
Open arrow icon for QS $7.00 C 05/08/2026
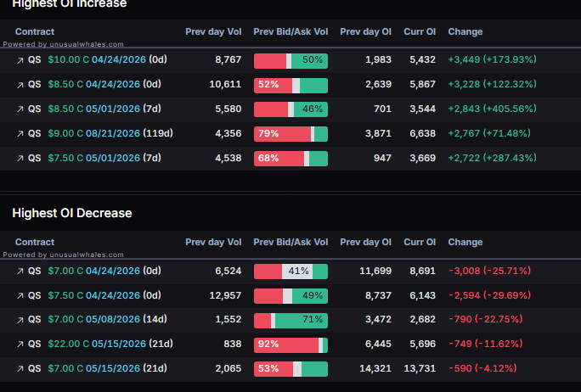[20, 320]
